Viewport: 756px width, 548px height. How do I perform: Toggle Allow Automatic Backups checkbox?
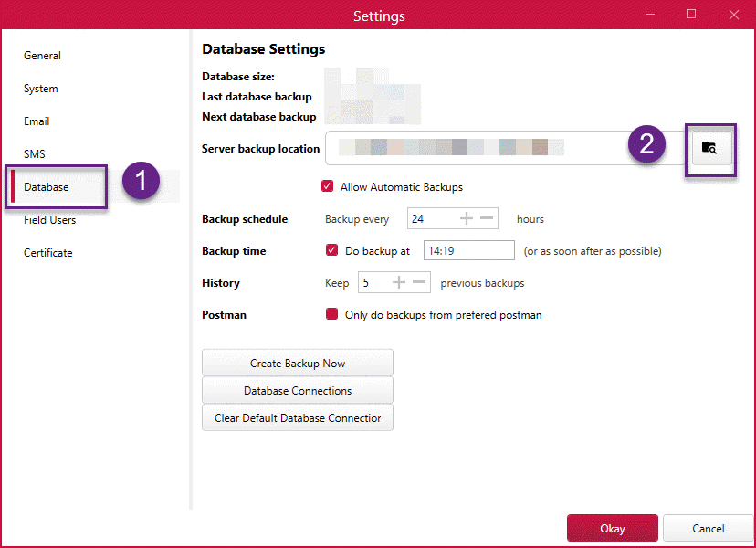point(328,186)
